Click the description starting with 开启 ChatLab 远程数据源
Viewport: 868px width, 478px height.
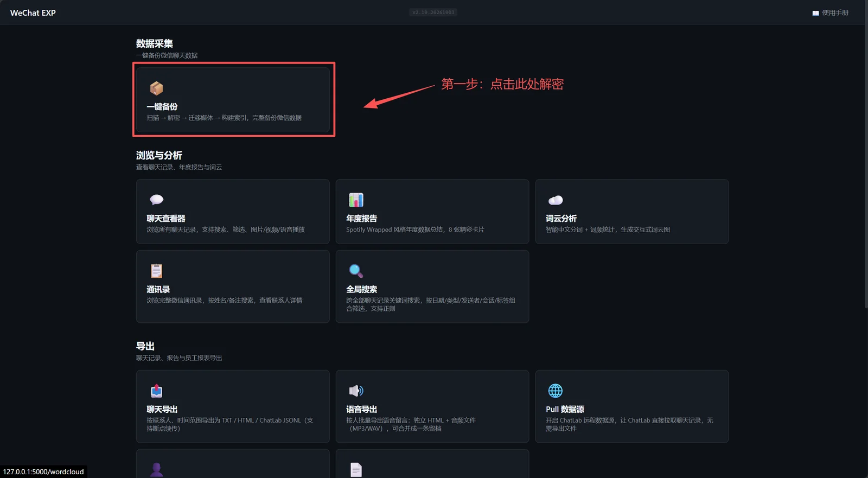[x=630, y=424]
